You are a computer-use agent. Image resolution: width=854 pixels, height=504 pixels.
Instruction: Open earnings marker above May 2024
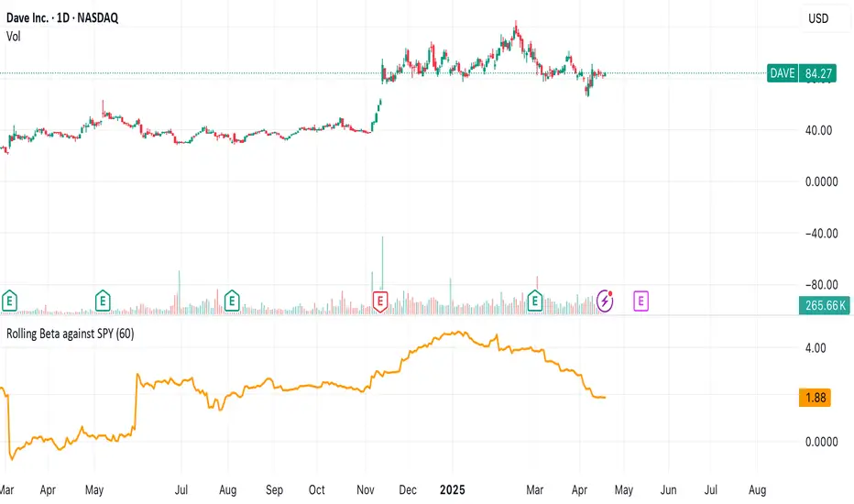103,301
